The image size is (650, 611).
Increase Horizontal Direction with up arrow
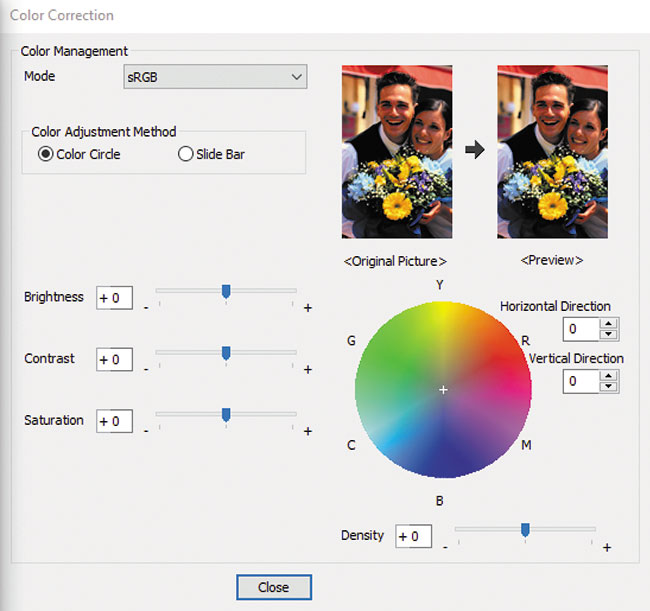point(609,322)
